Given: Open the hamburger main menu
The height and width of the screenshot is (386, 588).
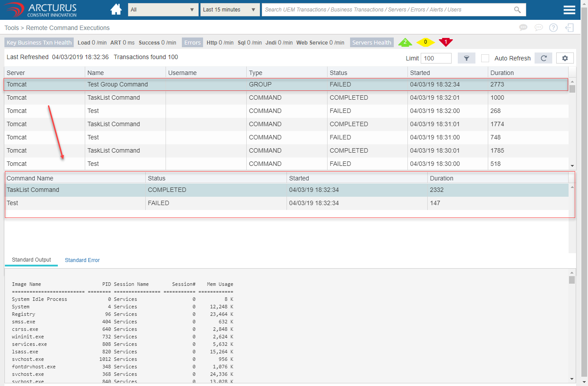Looking at the screenshot, I should tap(569, 10).
